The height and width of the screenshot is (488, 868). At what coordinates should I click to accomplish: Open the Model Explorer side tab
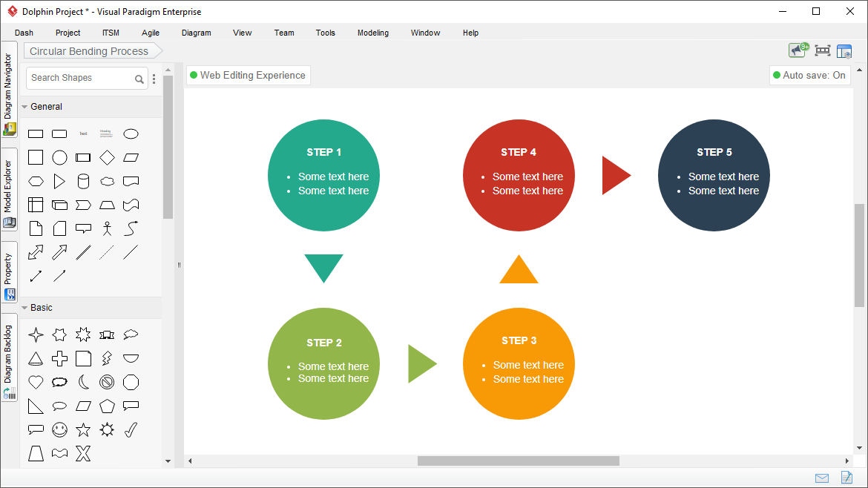tap(8, 190)
